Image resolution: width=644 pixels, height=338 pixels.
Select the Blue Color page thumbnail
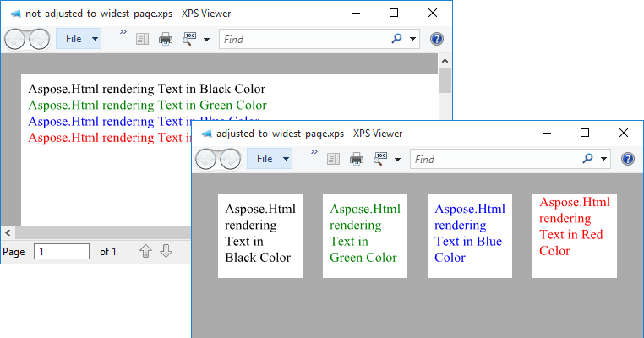(x=470, y=236)
